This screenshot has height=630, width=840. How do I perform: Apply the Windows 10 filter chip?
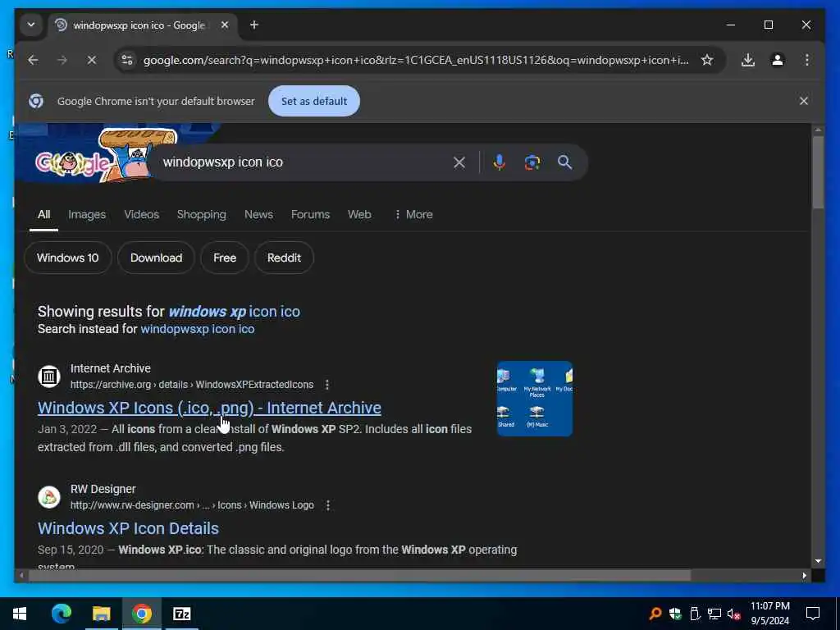click(68, 258)
